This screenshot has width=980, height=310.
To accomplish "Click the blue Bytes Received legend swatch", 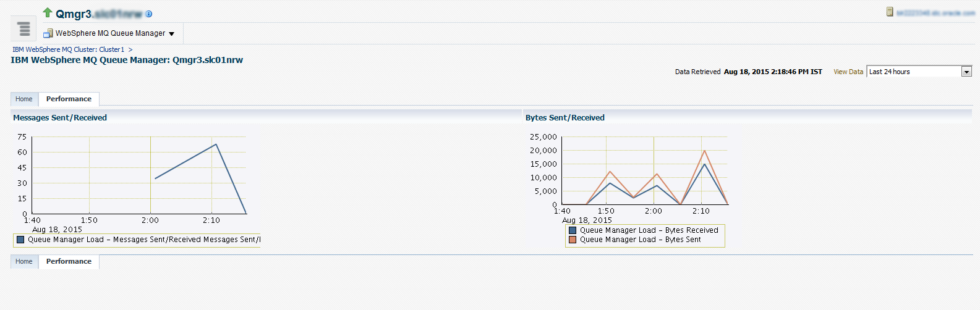I will 573,230.
